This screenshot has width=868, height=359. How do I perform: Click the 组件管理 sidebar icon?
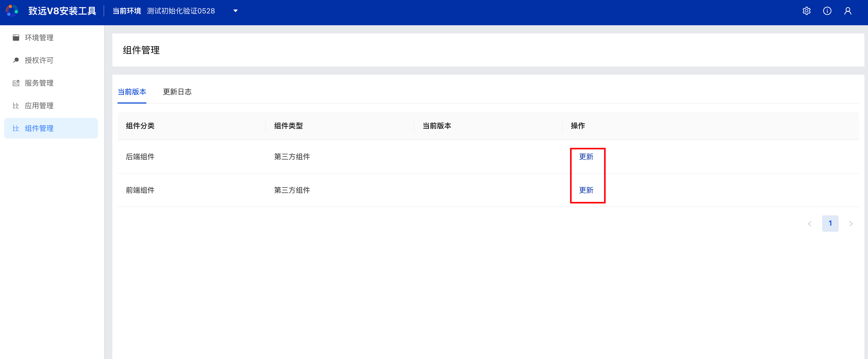(x=16, y=128)
